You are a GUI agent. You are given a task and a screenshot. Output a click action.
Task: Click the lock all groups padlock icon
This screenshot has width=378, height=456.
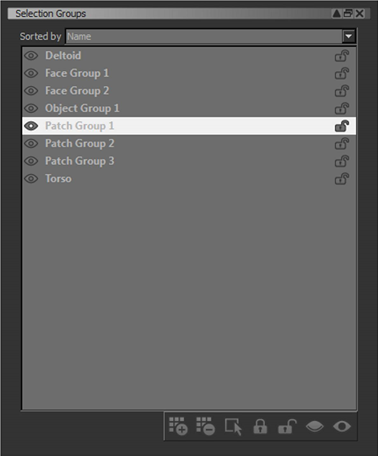point(260,426)
